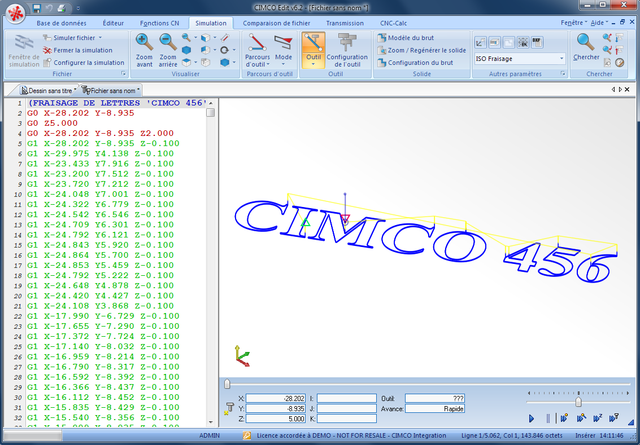Image resolution: width=640 pixels, height=445 pixels.
Task: Switch to the Transmission tab
Action: (344, 23)
